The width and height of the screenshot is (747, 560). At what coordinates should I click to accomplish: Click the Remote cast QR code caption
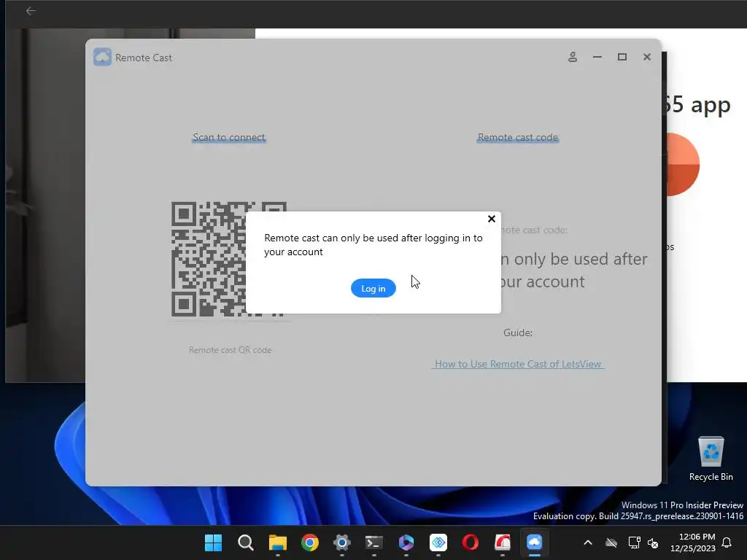(x=230, y=349)
